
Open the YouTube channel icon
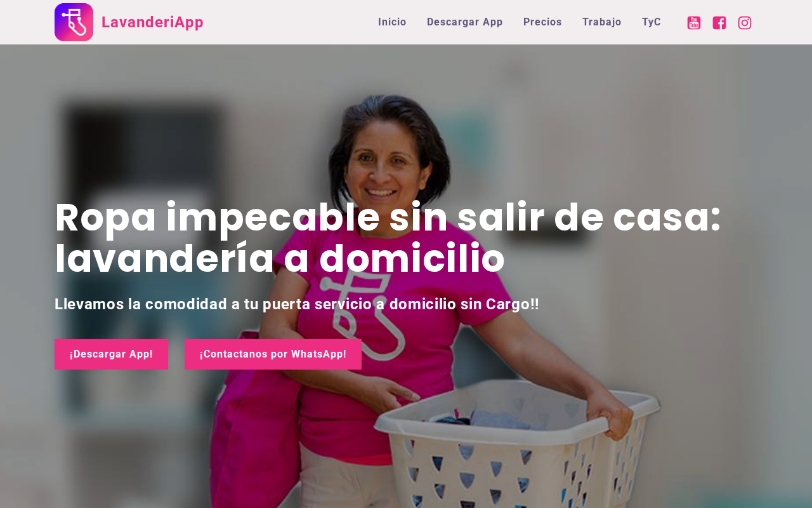694,23
